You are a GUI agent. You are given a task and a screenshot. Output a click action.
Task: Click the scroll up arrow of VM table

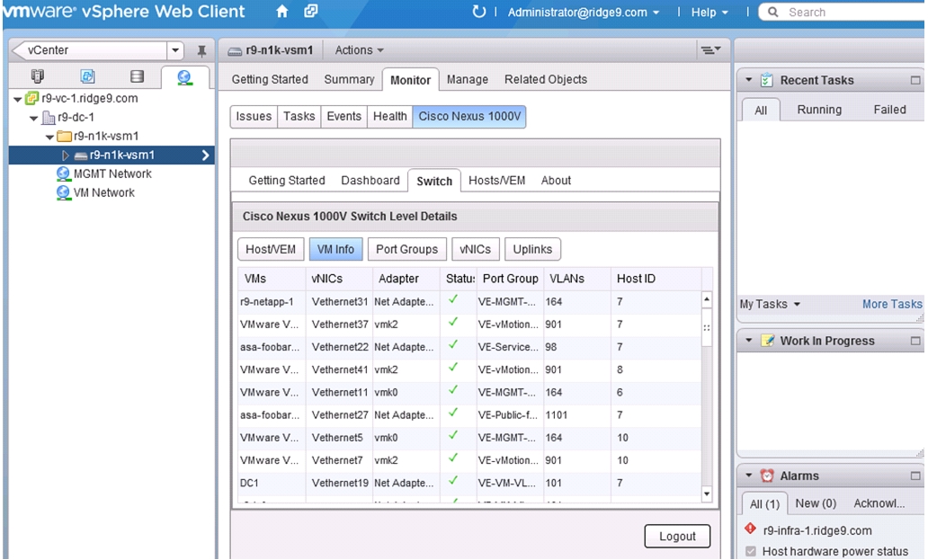[x=707, y=300]
